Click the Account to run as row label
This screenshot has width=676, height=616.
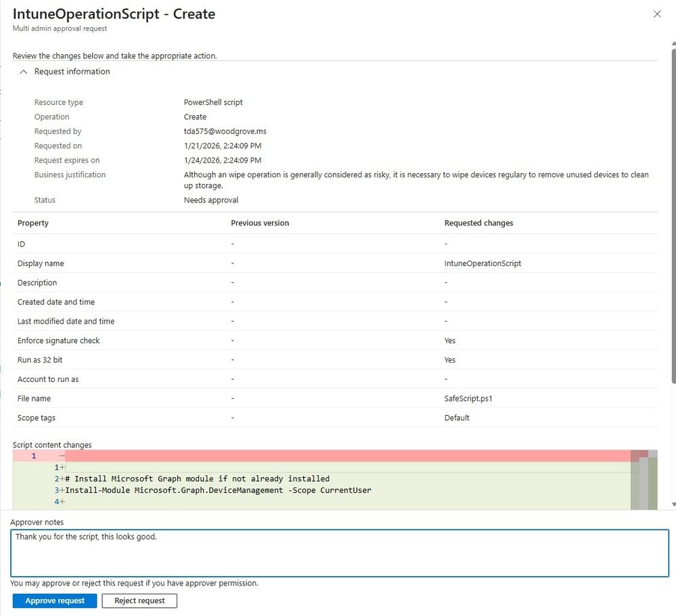pyautogui.click(x=48, y=379)
